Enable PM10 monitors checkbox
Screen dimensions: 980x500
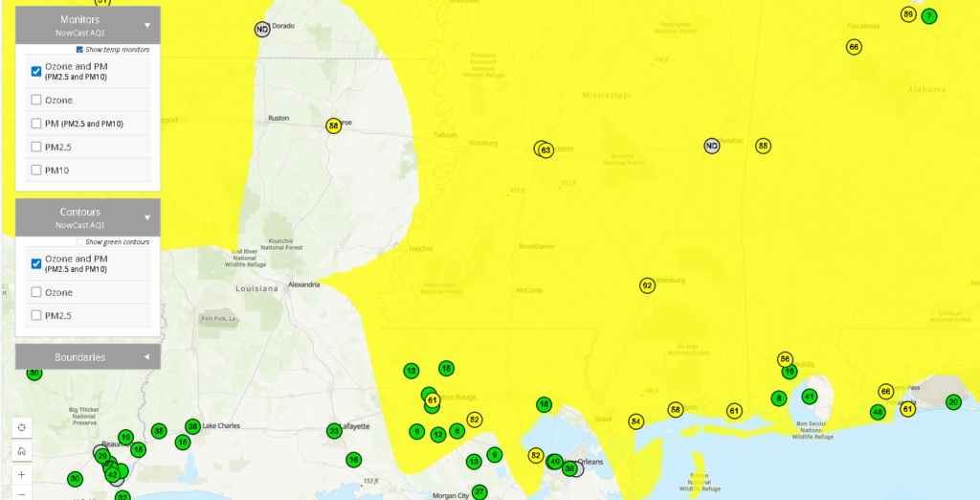(x=36, y=170)
